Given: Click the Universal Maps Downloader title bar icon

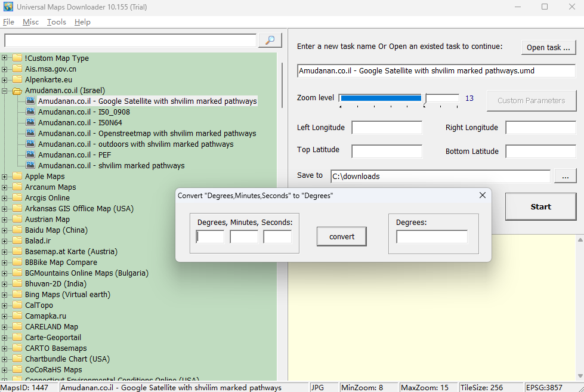Looking at the screenshot, I should coord(8,7).
